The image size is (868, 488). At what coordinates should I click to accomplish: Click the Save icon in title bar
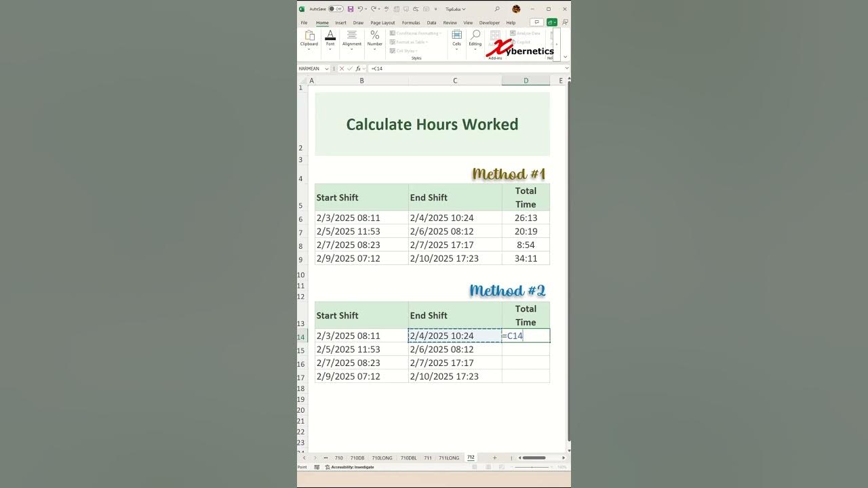pos(351,9)
